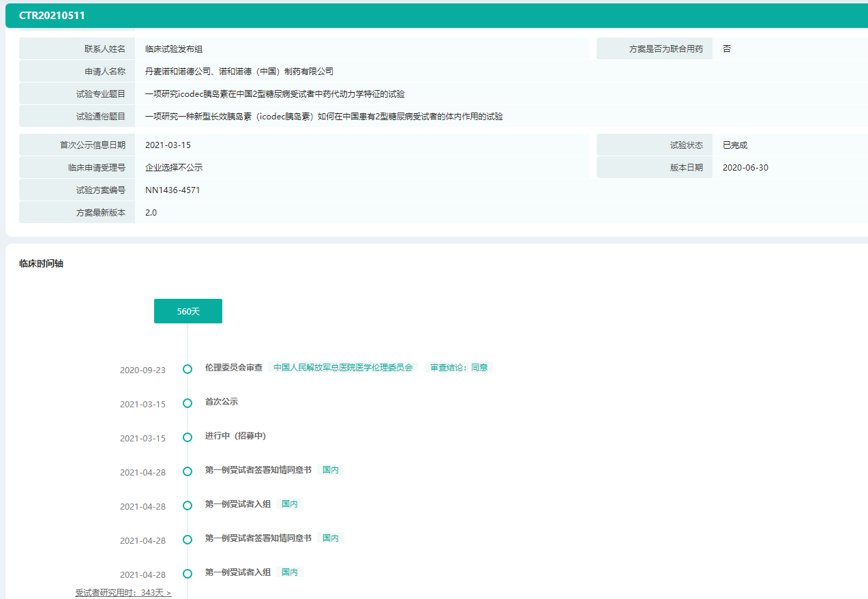This screenshot has height=599, width=868.
Task: Click the 首次公示 timeline node circle
Action: 188,403
